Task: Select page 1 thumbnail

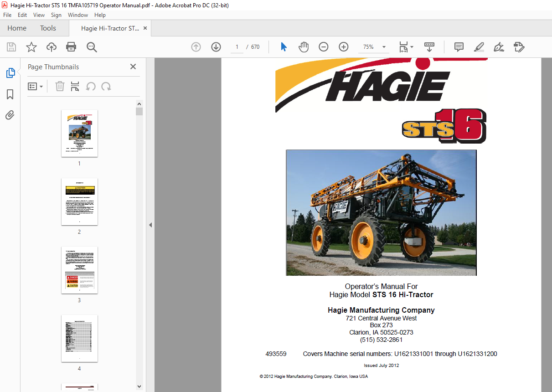Action: [79, 134]
